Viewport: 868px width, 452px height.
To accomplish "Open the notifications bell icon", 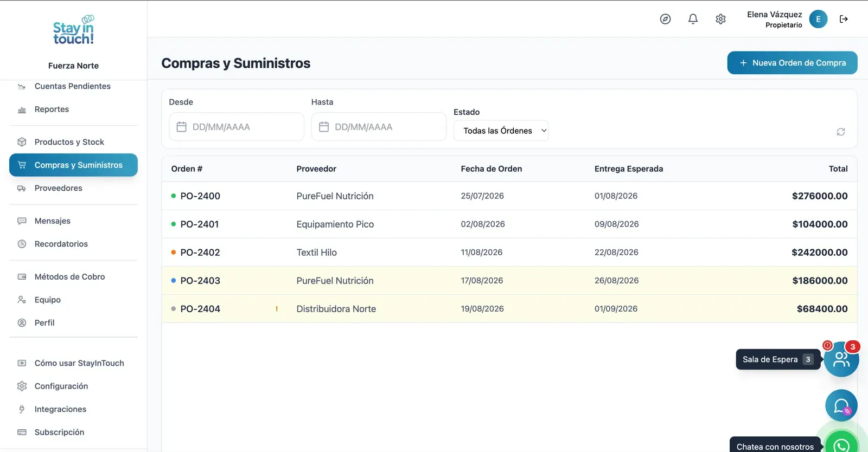I will pyautogui.click(x=693, y=19).
